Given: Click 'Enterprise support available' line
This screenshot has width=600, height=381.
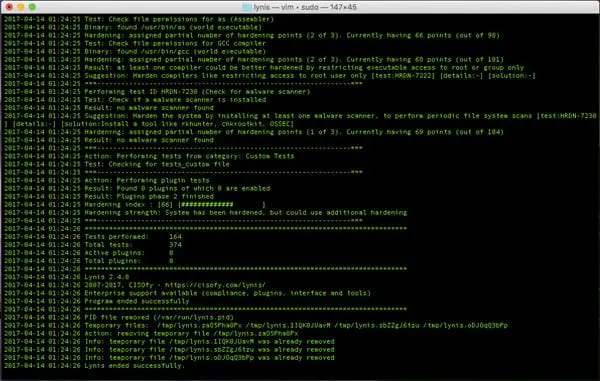Looking at the screenshot, I should tap(187, 293).
